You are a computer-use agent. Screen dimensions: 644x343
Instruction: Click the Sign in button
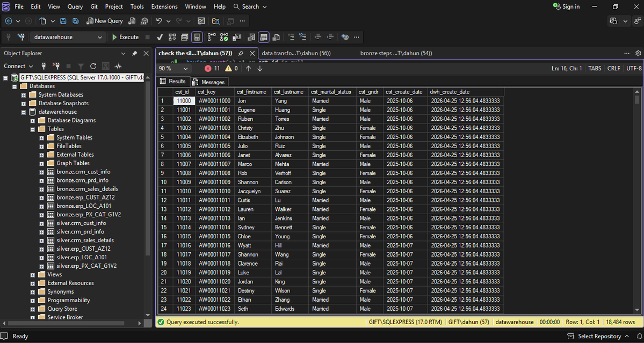(x=566, y=6)
